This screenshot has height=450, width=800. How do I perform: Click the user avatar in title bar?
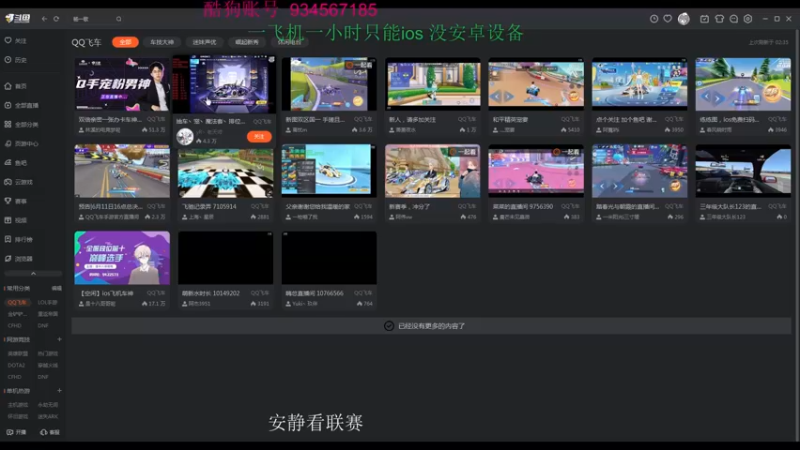684,19
